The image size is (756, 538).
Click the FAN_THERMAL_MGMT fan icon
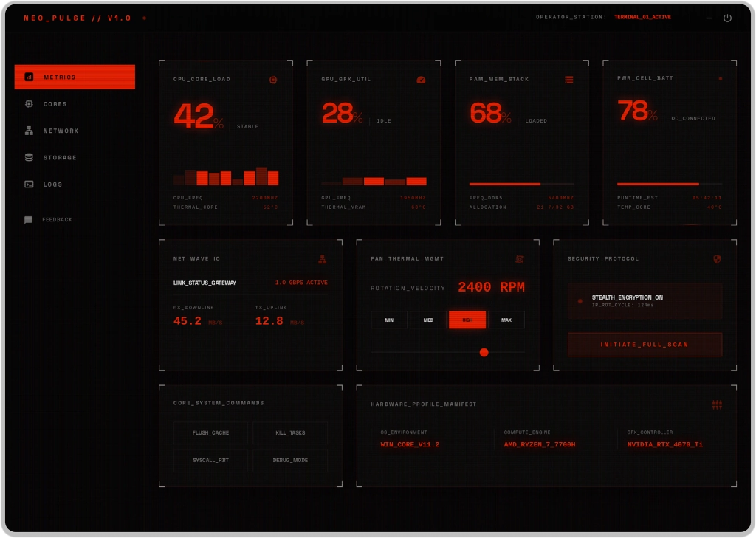(520, 259)
